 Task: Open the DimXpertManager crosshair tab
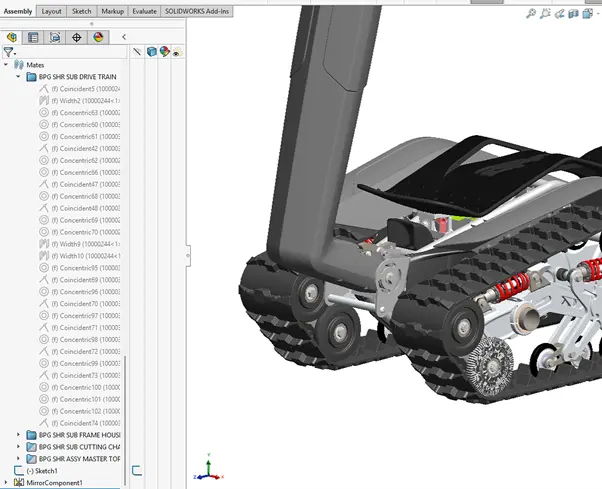pyautogui.click(x=77, y=37)
